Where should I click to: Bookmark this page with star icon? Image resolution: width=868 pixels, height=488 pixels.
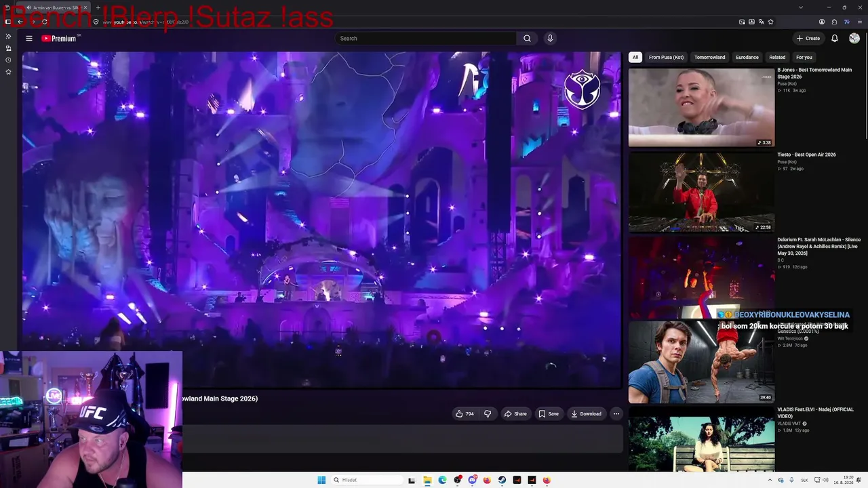click(771, 22)
